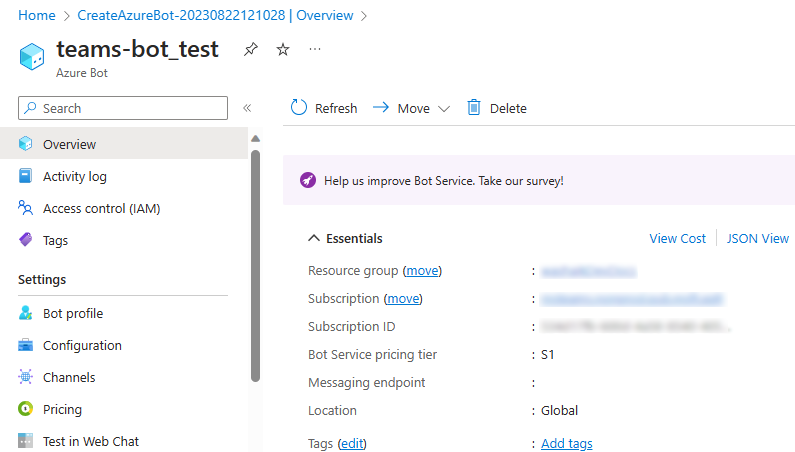The image size is (795, 452).
Task: Collapse the Essentials section
Action: (x=315, y=238)
